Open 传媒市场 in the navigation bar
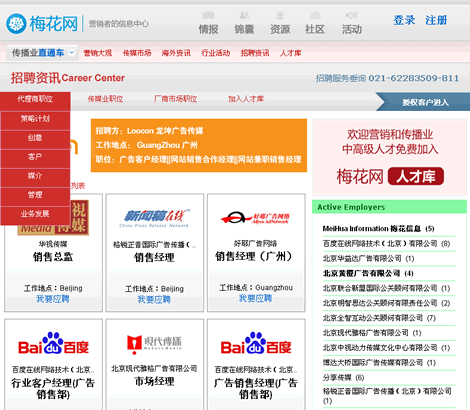 pyautogui.click(x=137, y=53)
